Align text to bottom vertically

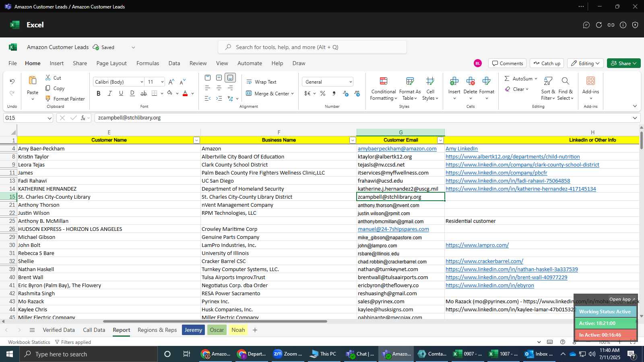230,78
